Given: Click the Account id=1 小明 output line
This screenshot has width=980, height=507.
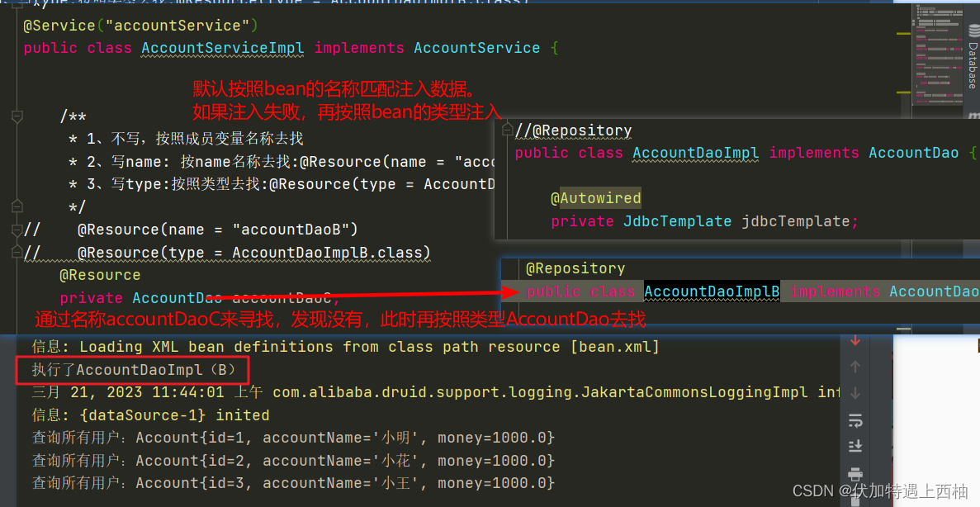Looking at the screenshot, I should tap(293, 438).
